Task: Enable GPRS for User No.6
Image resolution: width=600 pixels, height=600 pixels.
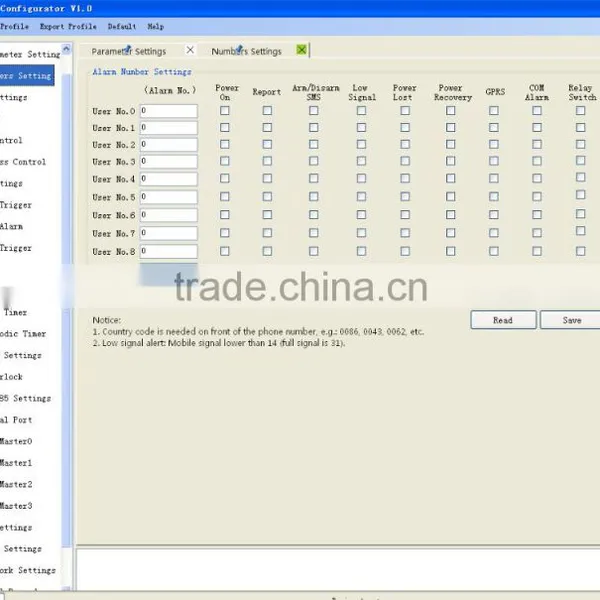Action: [x=494, y=215]
